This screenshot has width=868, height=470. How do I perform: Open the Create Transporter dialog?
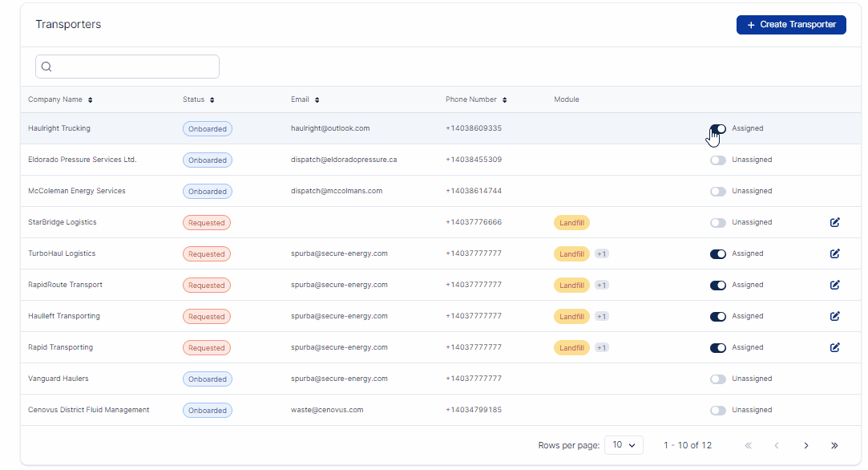(x=790, y=24)
